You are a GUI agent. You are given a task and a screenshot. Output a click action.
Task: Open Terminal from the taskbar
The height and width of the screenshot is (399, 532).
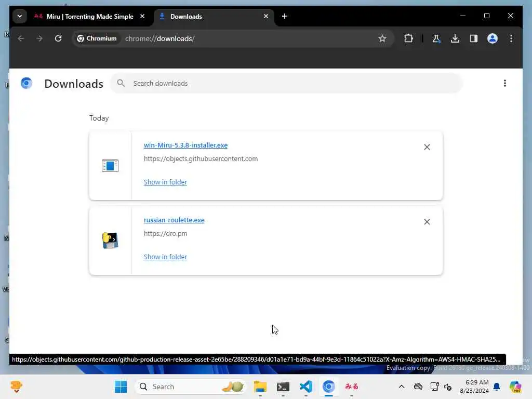283,387
